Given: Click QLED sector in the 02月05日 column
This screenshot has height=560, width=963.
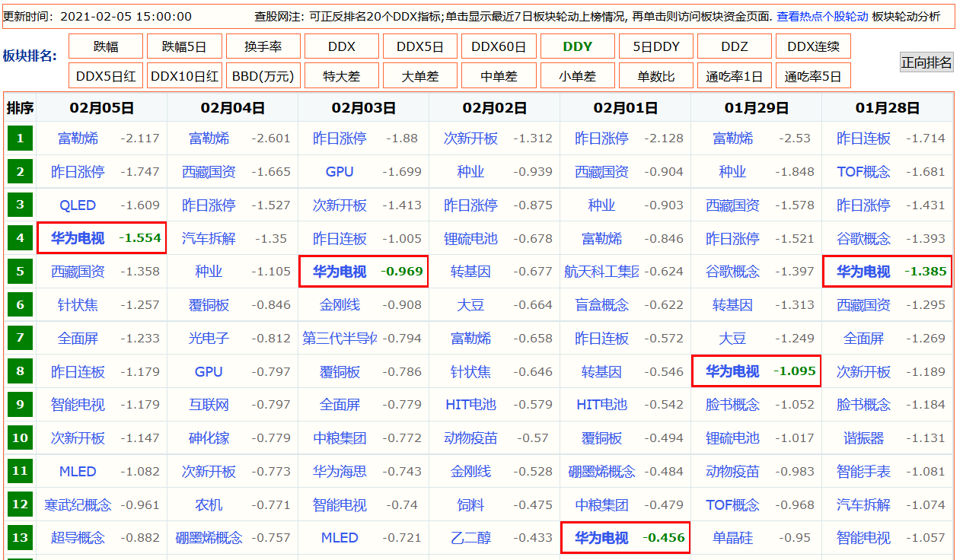Looking at the screenshot, I should (x=78, y=205).
